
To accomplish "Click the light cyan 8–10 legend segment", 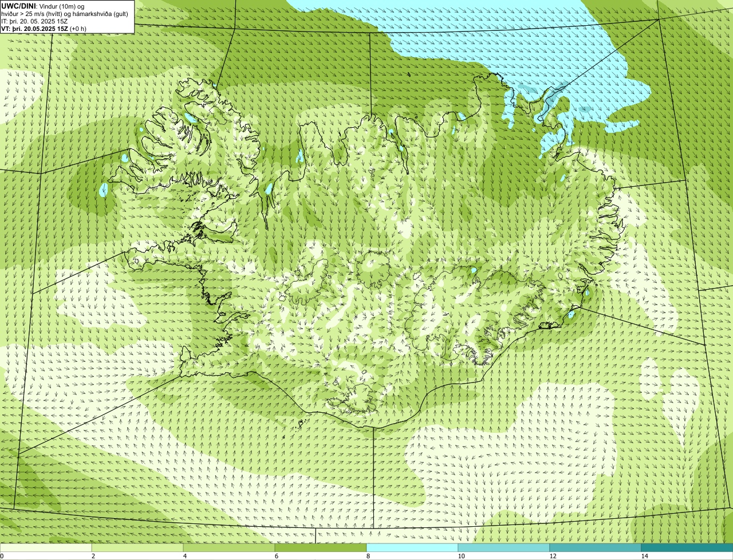I will point(412,548).
